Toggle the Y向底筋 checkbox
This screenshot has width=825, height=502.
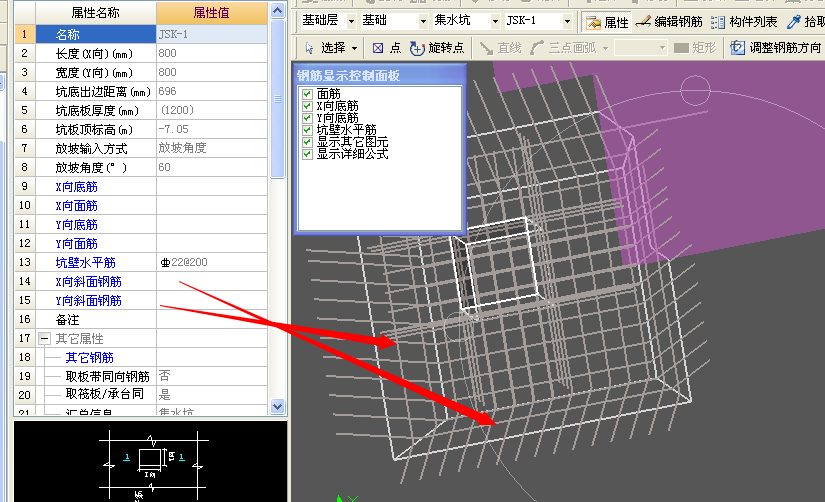coord(307,118)
